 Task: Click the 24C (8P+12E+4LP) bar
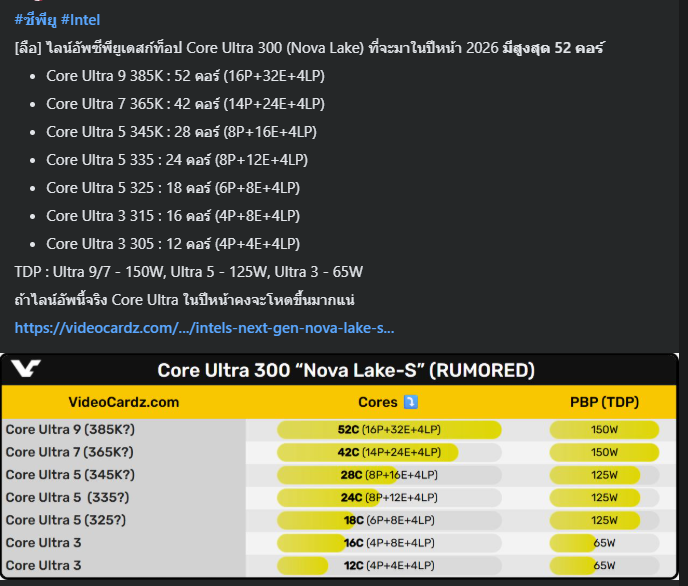pos(389,497)
